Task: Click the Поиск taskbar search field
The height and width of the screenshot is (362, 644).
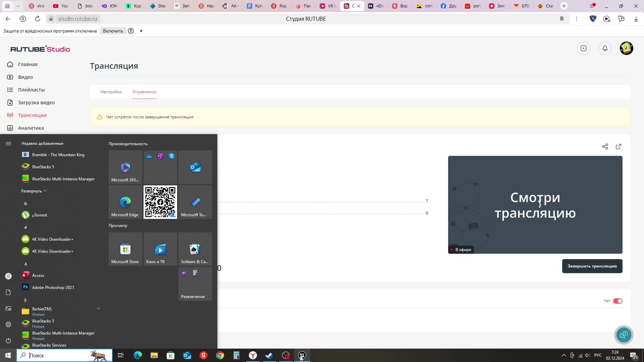Action: (64, 355)
